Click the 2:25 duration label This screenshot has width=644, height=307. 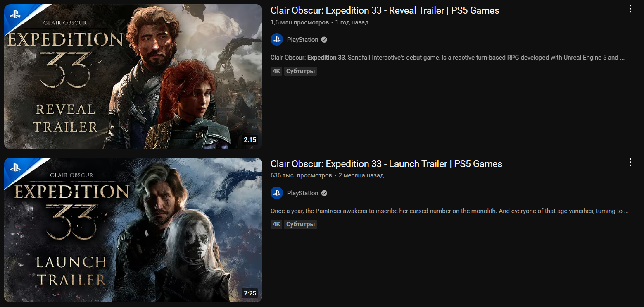[x=250, y=293]
